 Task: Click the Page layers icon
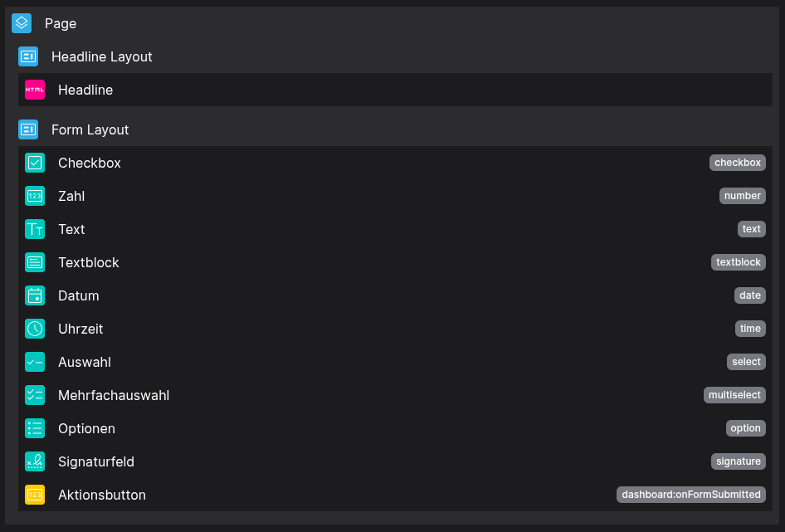22,23
